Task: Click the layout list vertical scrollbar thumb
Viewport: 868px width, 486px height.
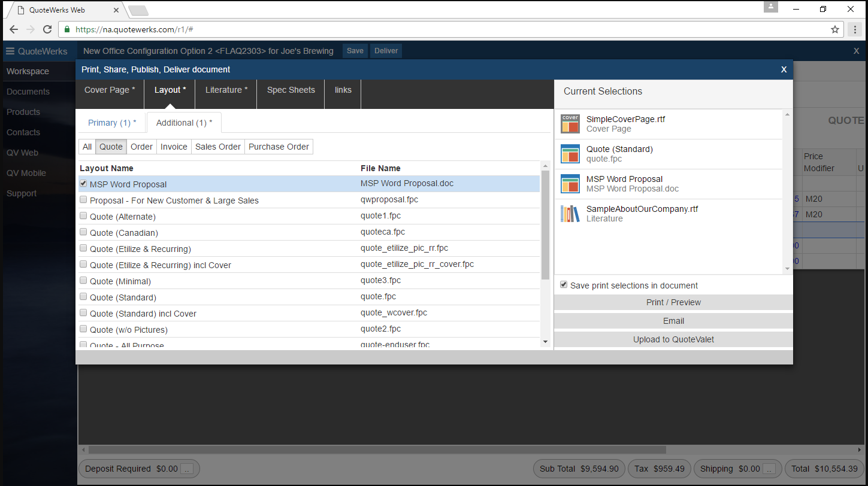Action: pyautogui.click(x=545, y=224)
